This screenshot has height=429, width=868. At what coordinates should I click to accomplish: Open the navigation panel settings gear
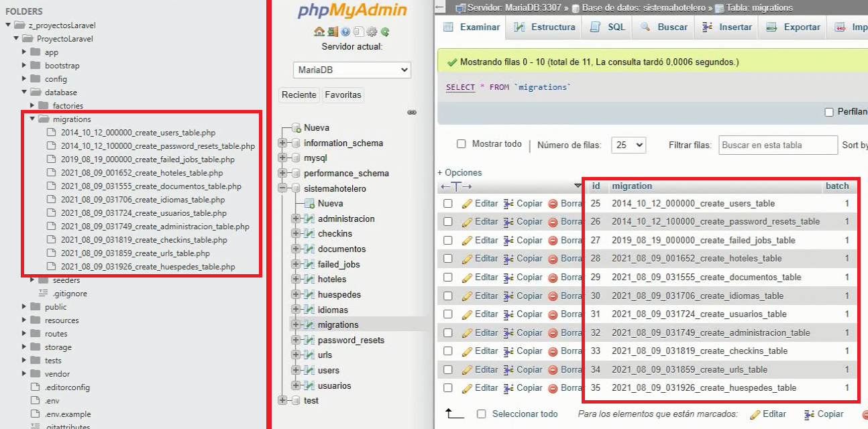372,32
